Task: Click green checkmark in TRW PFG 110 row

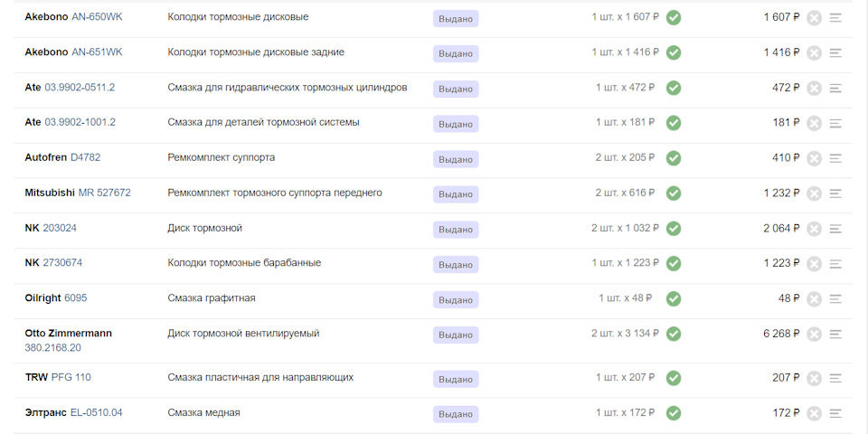Action: [x=673, y=378]
